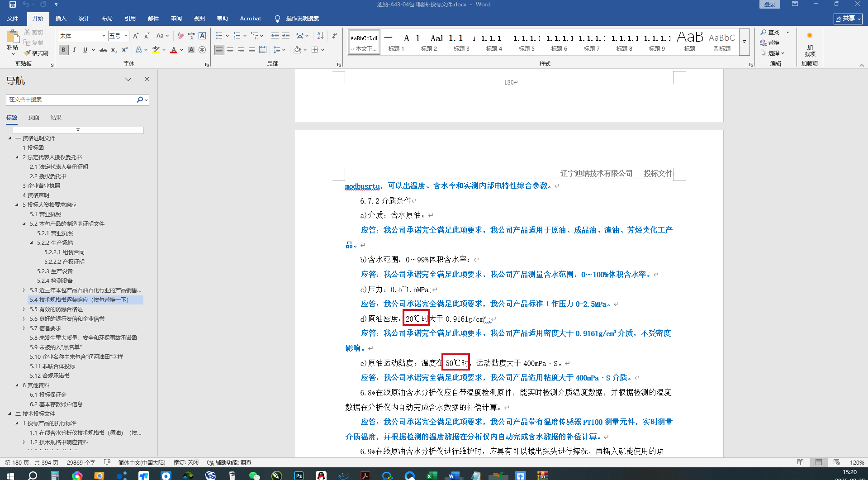Image resolution: width=868 pixels, height=480 pixels.
Task: Toggle underline formatting
Action: [85, 50]
